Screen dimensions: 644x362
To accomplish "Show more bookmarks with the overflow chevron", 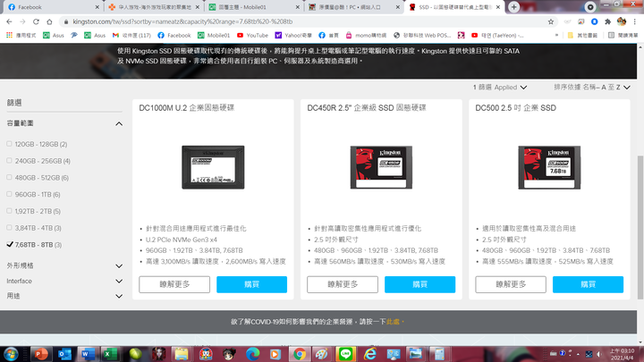I will click(x=556, y=35).
